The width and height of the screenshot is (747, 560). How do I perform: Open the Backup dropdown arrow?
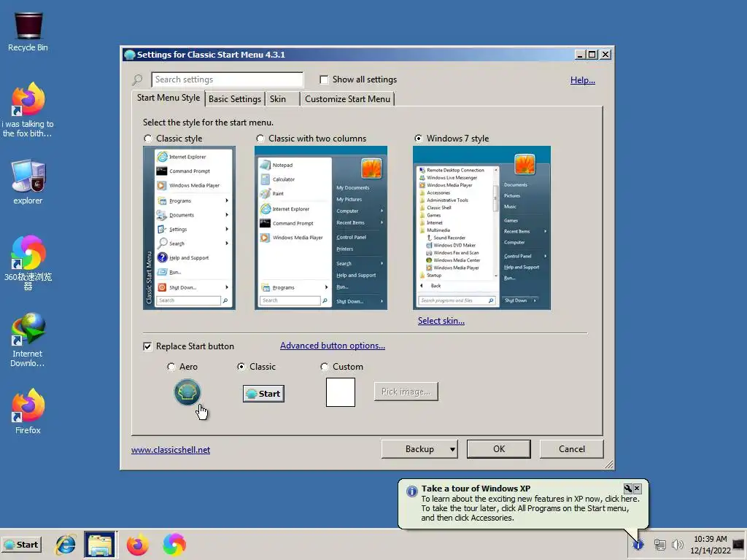coord(452,449)
